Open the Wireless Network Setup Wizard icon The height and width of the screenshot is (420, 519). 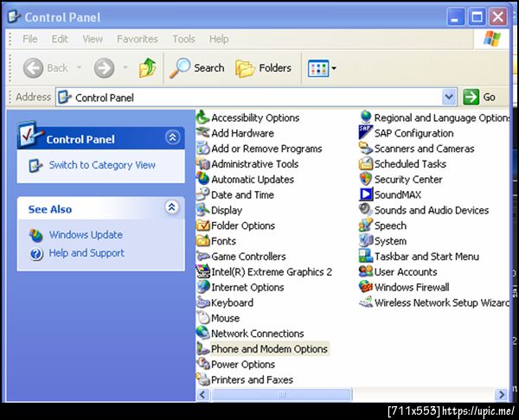(366, 302)
